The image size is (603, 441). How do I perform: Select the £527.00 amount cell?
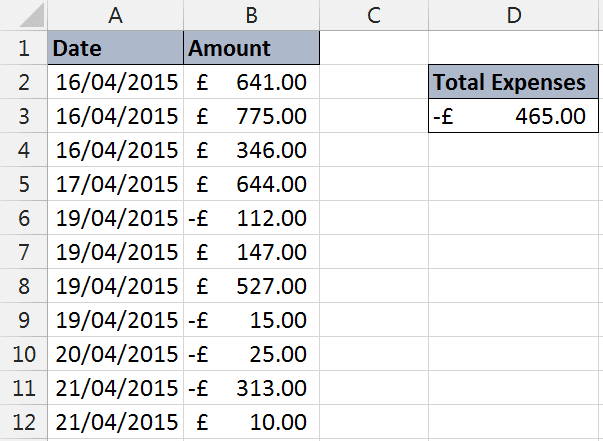(252, 285)
